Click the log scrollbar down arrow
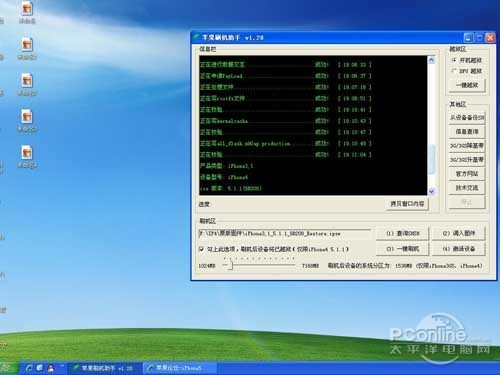 (432, 191)
